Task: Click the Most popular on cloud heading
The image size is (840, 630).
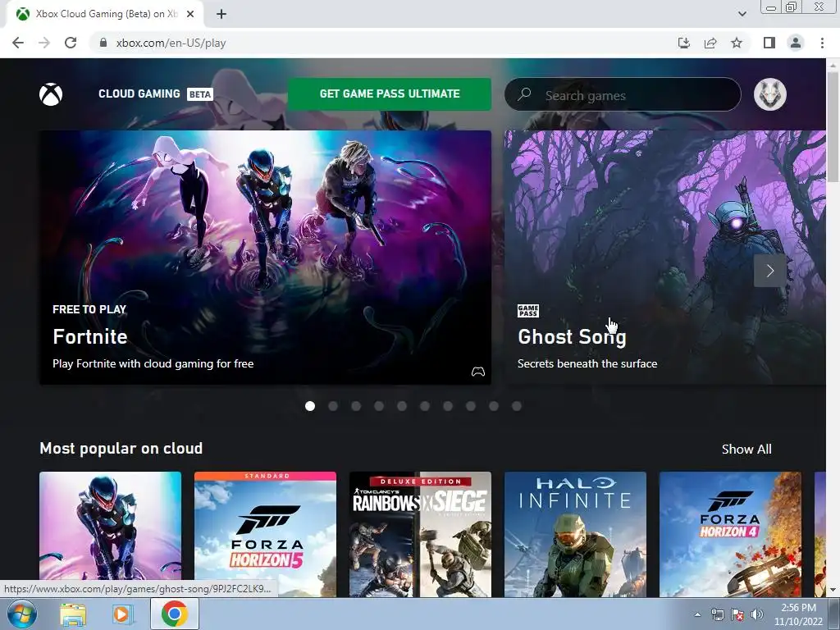Action: [121, 449]
